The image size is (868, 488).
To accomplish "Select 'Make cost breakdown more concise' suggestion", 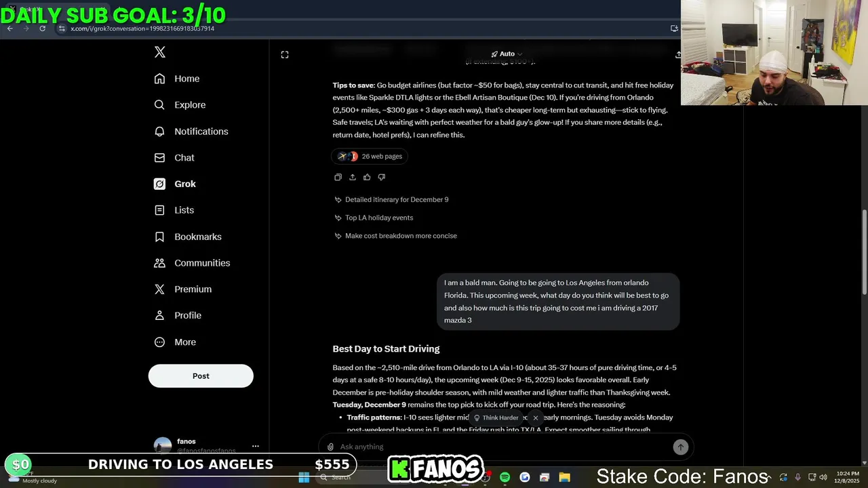I will click(395, 236).
